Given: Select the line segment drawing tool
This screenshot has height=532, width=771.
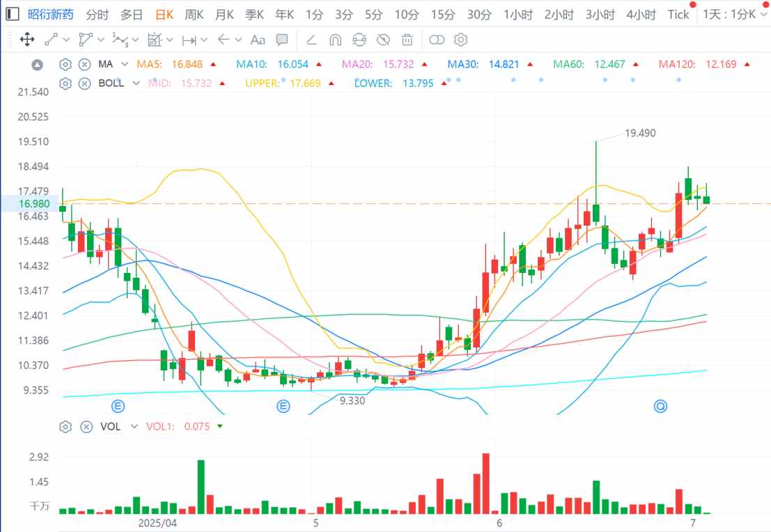Looking at the screenshot, I should [51, 40].
